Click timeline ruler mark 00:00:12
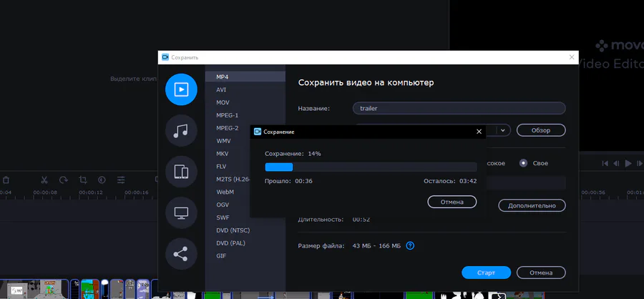This screenshot has width=644, height=299. (90, 192)
